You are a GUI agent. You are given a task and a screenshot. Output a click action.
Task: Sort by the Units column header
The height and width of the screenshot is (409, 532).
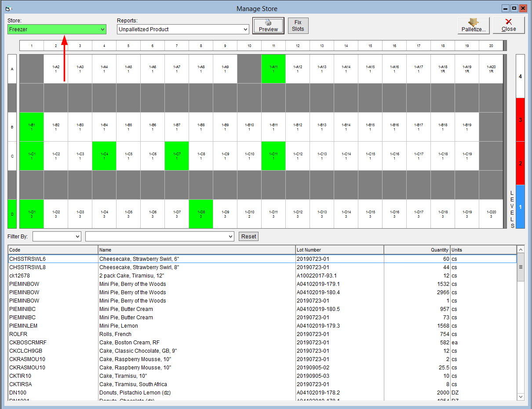coord(483,250)
